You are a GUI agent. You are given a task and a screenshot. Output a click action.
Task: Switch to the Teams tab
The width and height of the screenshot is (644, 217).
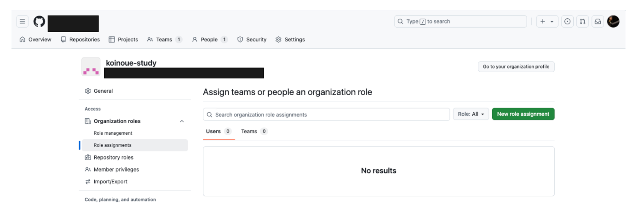253,131
